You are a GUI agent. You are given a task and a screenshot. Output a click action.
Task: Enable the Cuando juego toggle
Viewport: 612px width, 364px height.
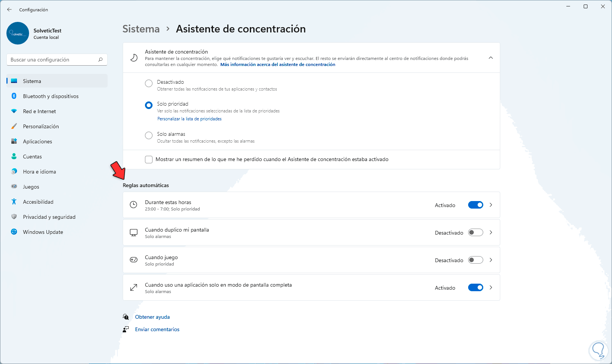(x=475, y=260)
